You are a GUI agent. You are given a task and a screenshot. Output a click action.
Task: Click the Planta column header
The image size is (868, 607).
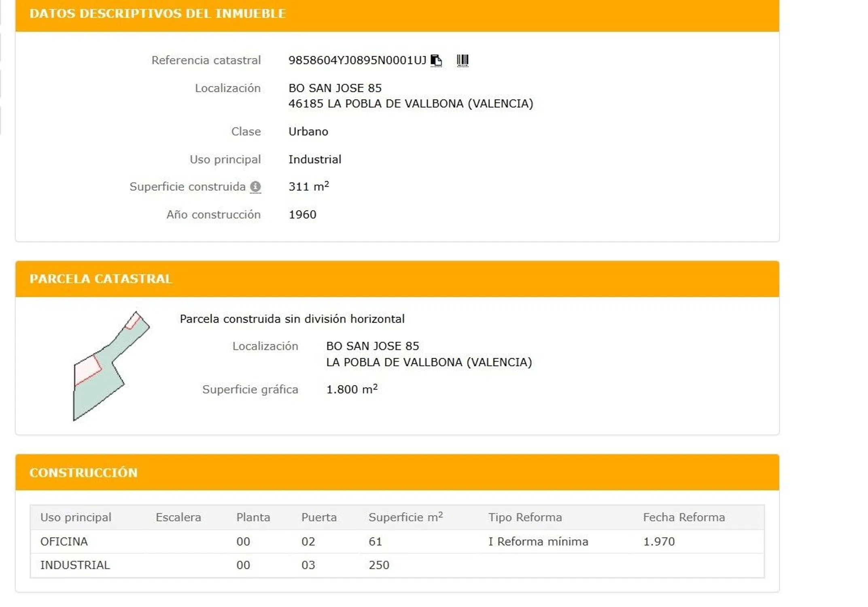pos(253,518)
